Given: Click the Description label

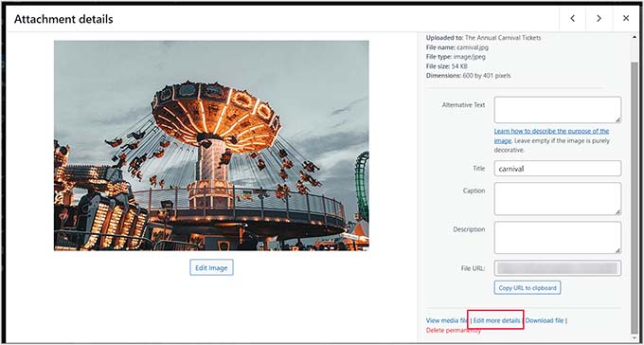Looking at the screenshot, I should pos(469,229).
